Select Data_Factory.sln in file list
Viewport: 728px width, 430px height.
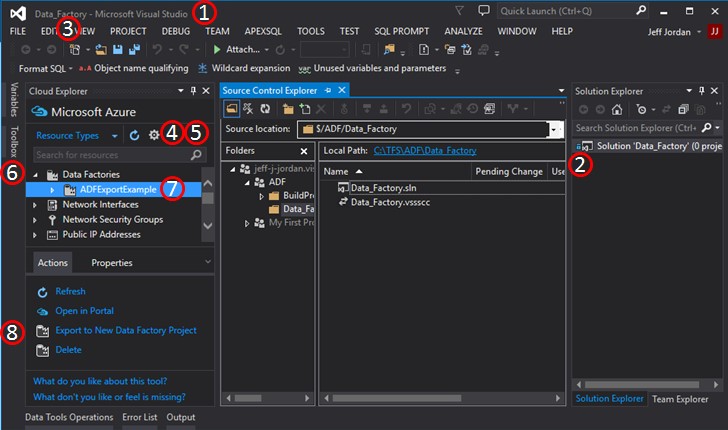tap(384, 188)
